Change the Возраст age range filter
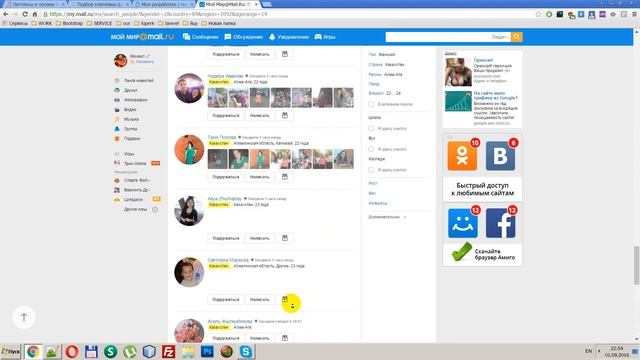Image resolution: width=640 pixels, height=360 pixels. 393,93
